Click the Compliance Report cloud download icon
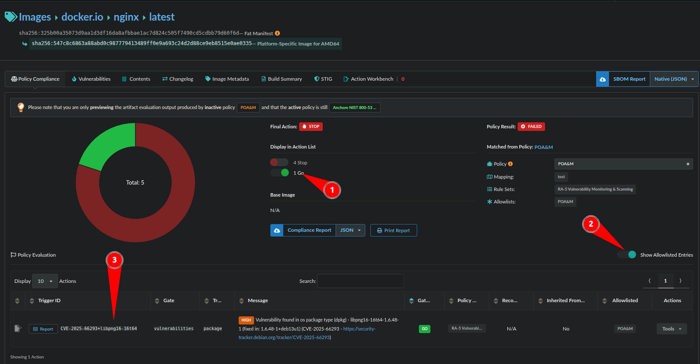Viewport: 700px width, 364px height. (x=277, y=230)
